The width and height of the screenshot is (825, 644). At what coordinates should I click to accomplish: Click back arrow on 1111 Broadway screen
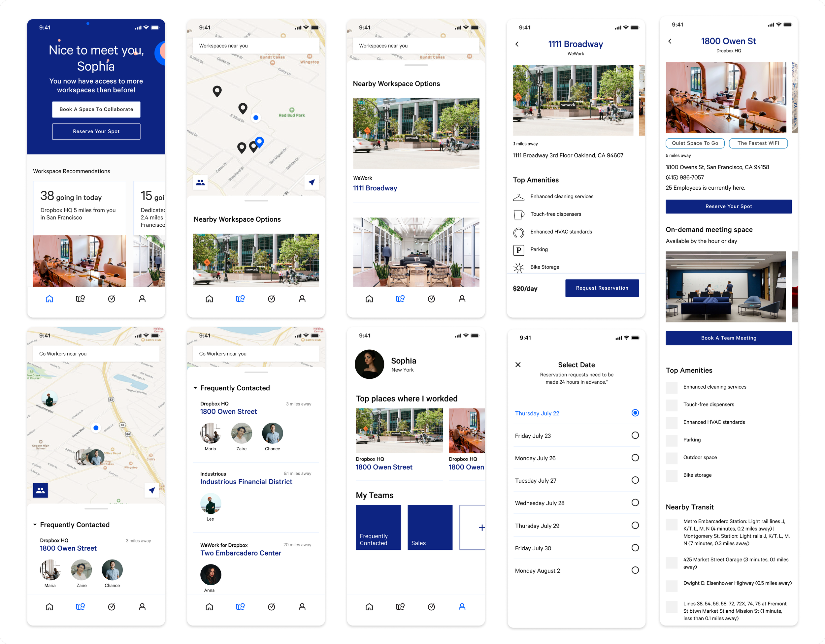click(x=517, y=44)
